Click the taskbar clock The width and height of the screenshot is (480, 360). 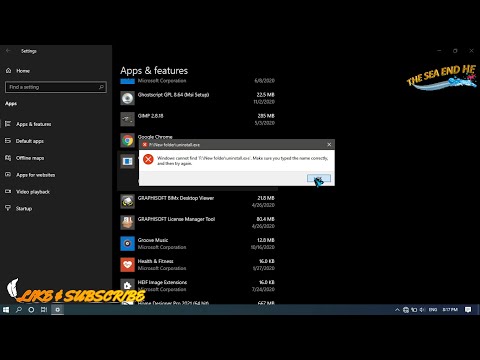pos(450,310)
